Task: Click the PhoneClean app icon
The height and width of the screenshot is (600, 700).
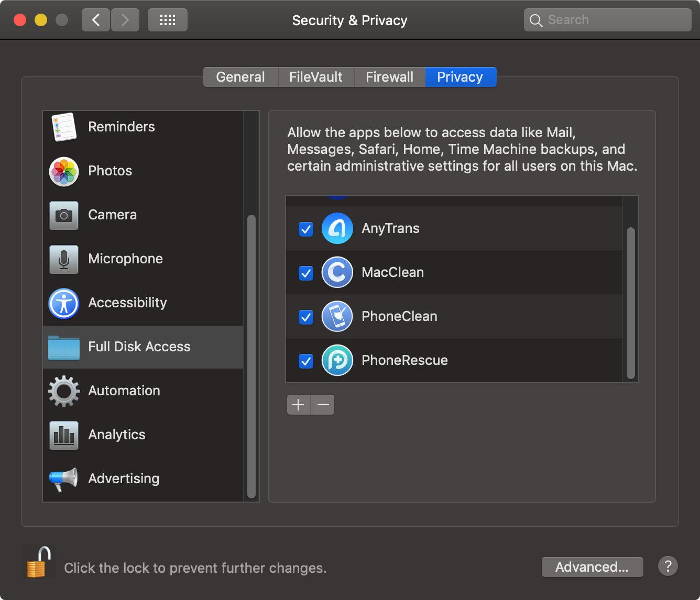Action: (337, 316)
